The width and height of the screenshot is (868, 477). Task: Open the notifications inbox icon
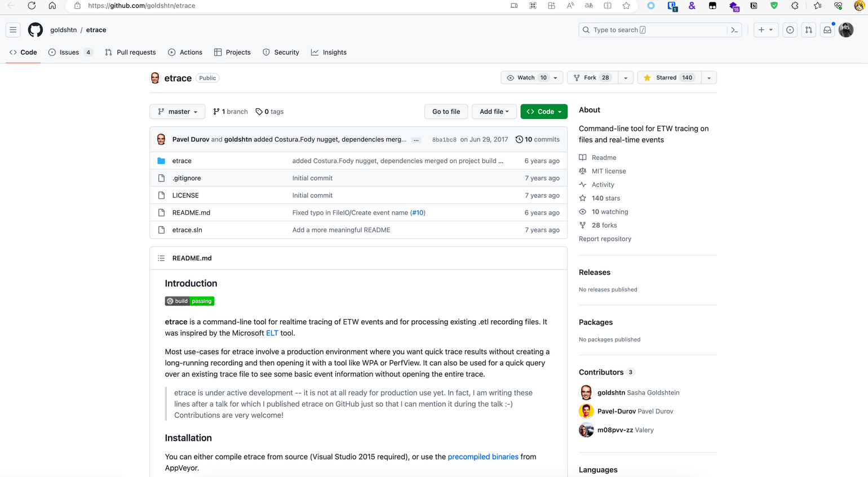(827, 30)
